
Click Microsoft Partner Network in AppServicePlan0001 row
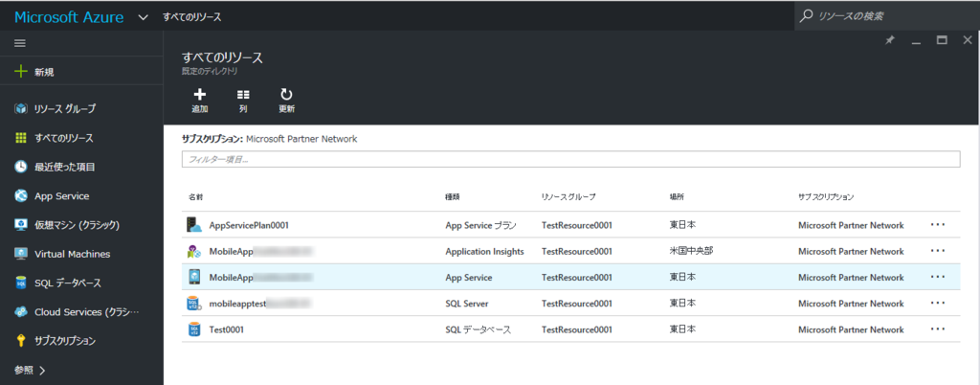pos(851,225)
